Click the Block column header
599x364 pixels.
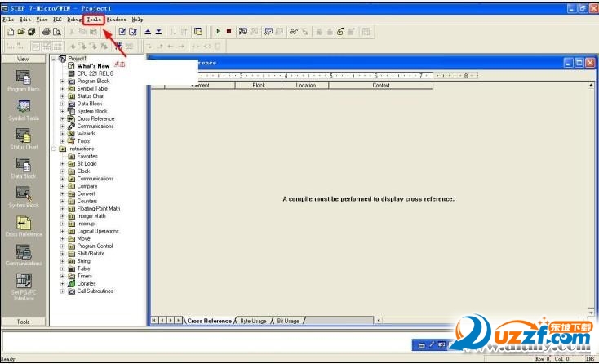pyautogui.click(x=259, y=85)
